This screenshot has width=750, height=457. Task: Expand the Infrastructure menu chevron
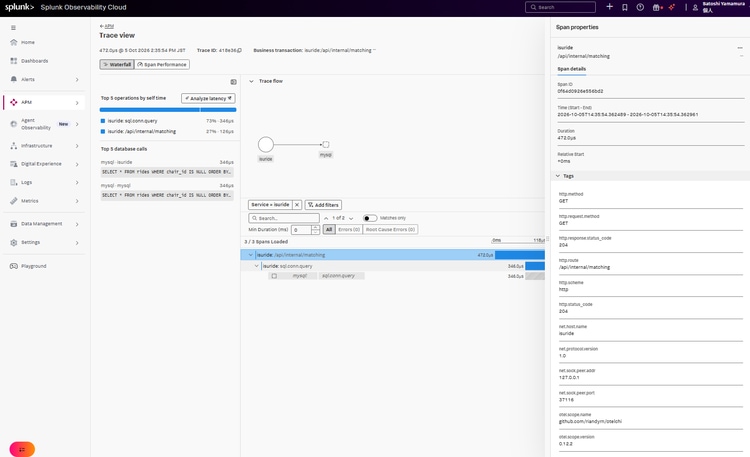coord(77,146)
